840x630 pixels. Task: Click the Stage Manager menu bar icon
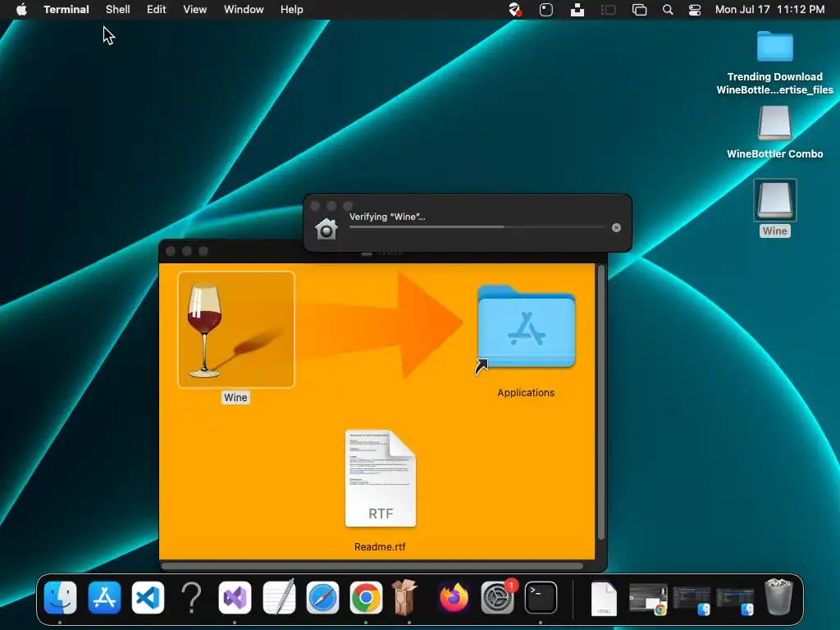click(x=608, y=10)
